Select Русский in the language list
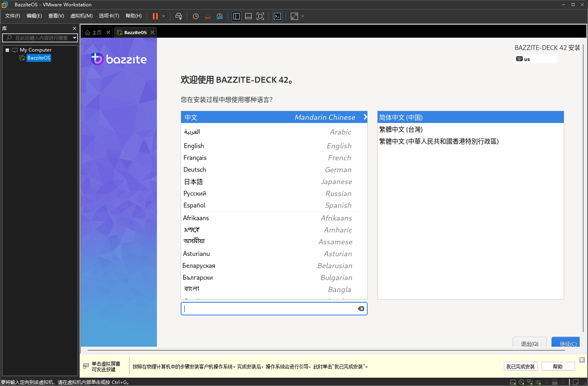588x386 pixels. (274, 194)
